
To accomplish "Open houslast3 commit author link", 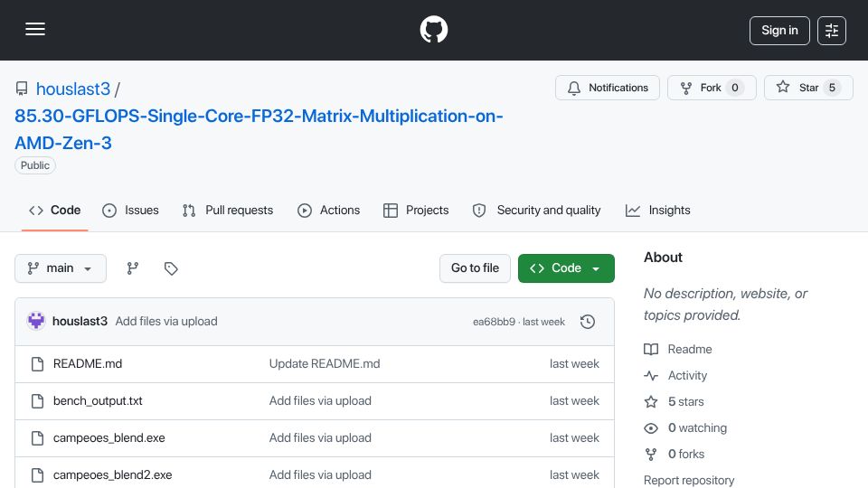I will click(80, 322).
